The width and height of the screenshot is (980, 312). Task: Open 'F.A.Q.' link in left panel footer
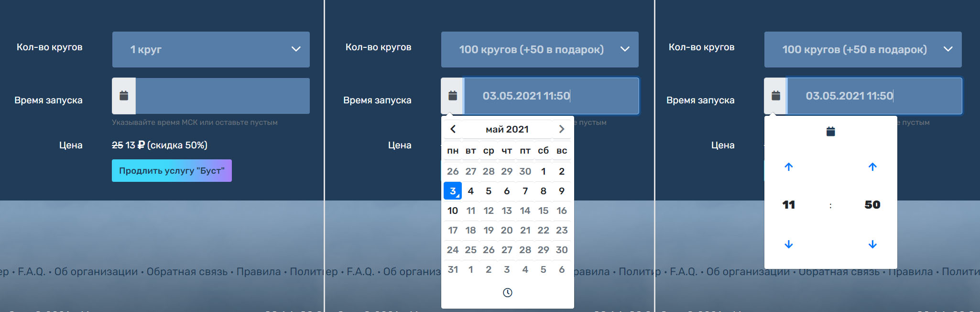[x=32, y=272]
